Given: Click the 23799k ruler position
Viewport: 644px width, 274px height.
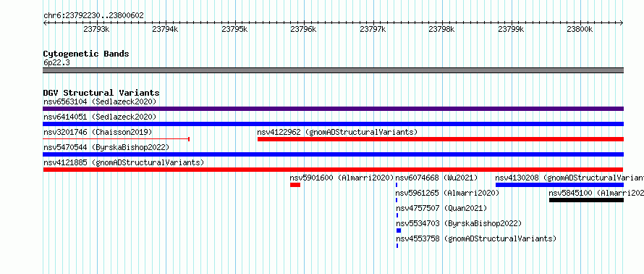Looking at the screenshot, I should tap(512, 29).
